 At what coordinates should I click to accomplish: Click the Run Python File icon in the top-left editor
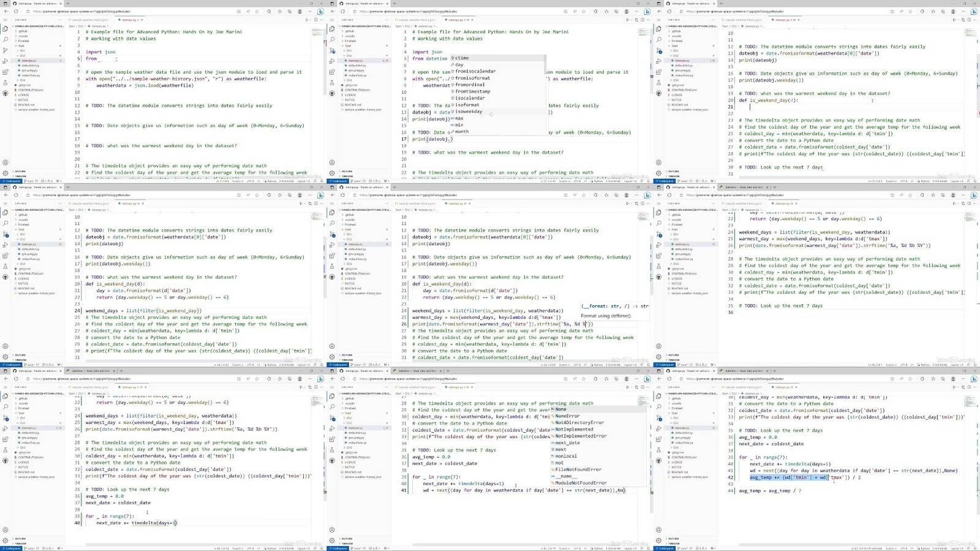pos(307,20)
